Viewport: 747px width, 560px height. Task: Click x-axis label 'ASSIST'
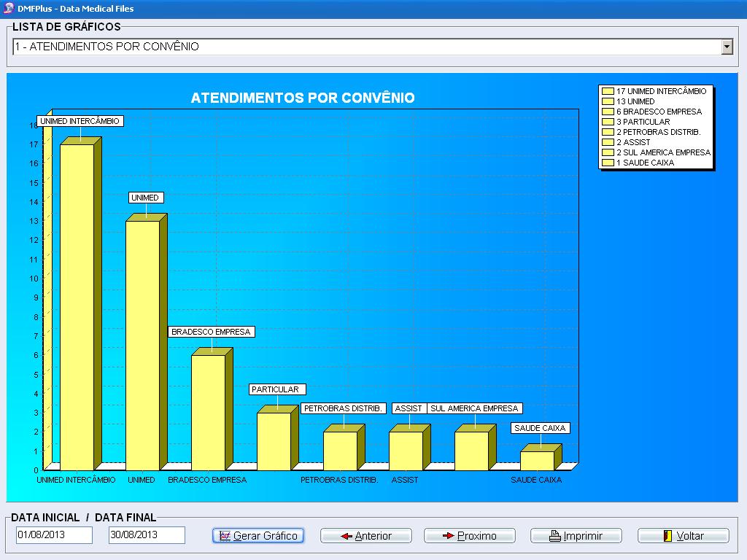click(405, 480)
